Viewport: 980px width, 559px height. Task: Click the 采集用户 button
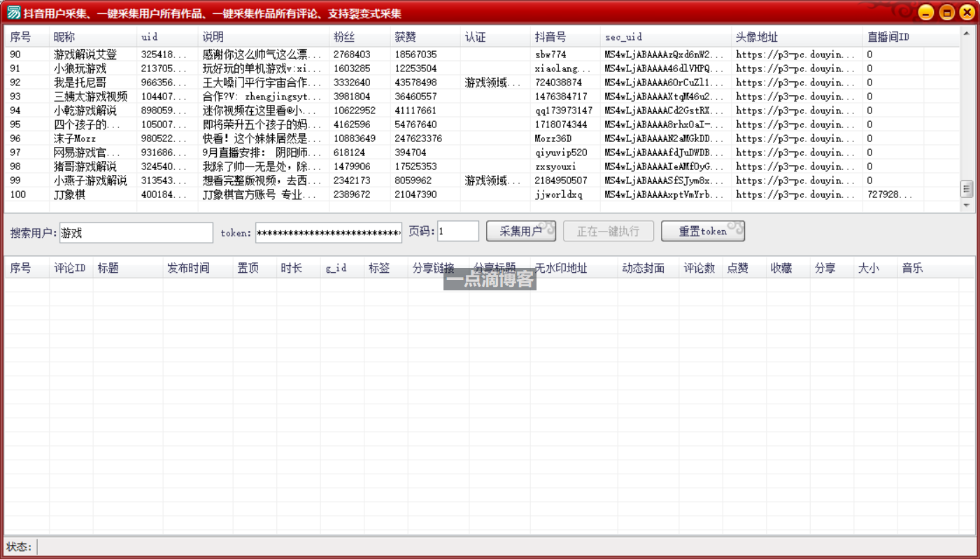pyautogui.click(x=521, y=232)
